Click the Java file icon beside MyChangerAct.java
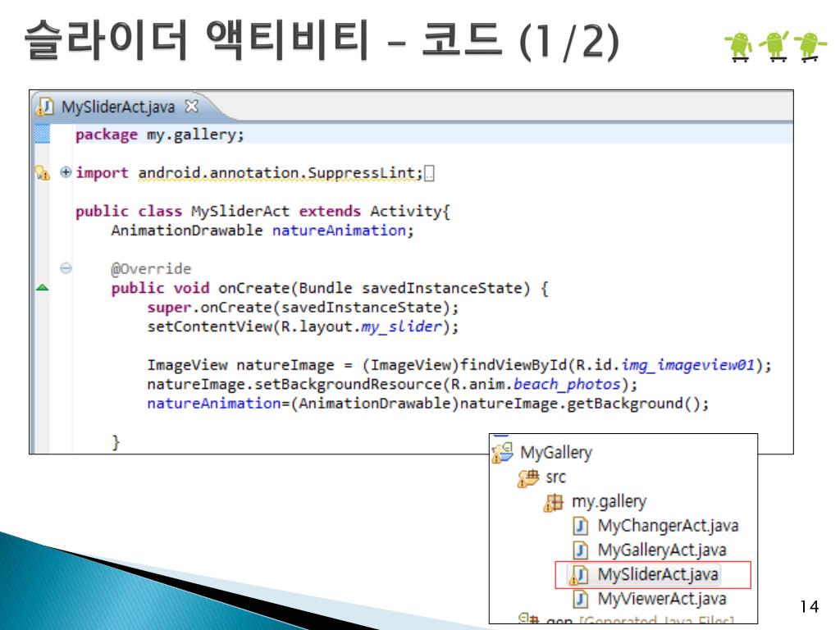The width and height of the screenshot is (840, 630). [580, 526]
